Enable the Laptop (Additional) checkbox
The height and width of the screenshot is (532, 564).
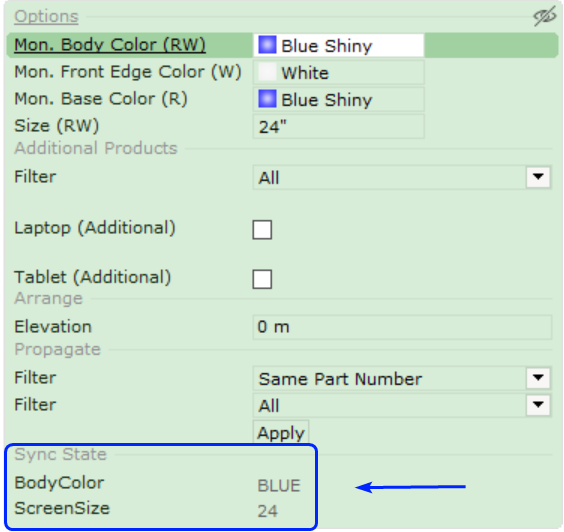click(x=262, y=230)
